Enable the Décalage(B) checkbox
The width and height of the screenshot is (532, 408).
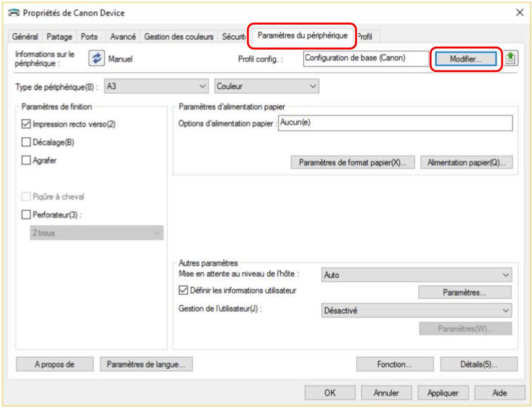click(26, 143)
